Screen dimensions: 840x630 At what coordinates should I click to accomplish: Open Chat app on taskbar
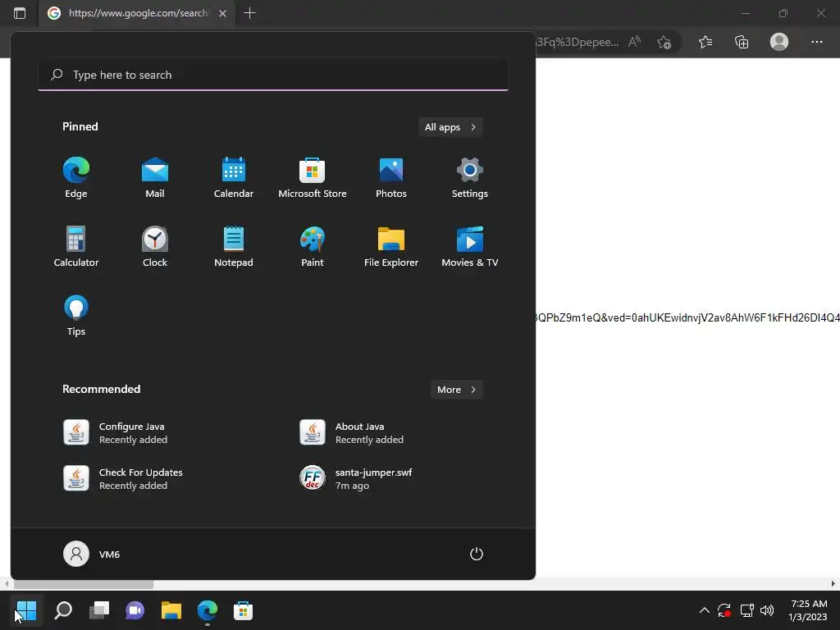coord(135,610)
